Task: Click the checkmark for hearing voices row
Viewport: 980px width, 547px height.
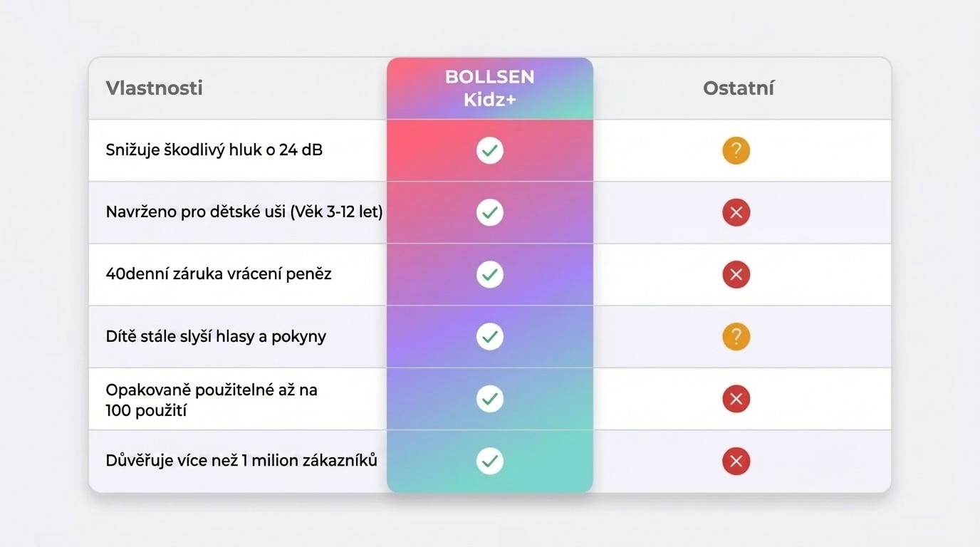Action: click(x=490, y=336)
